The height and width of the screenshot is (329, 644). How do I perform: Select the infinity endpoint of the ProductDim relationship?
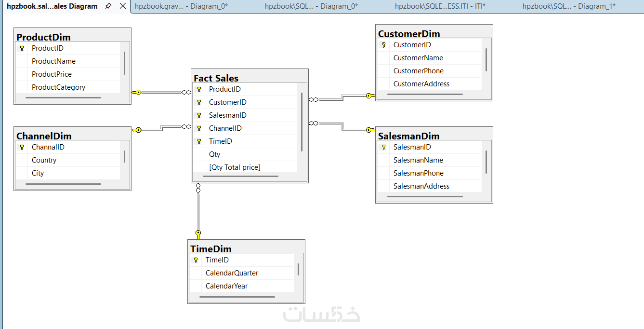click(x=186, y=92)
